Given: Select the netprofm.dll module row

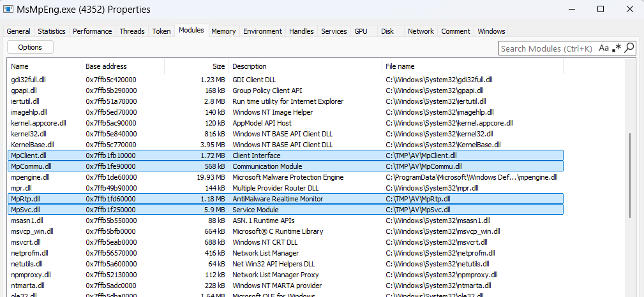Looking at the screenshot, I should click(285, 253).
